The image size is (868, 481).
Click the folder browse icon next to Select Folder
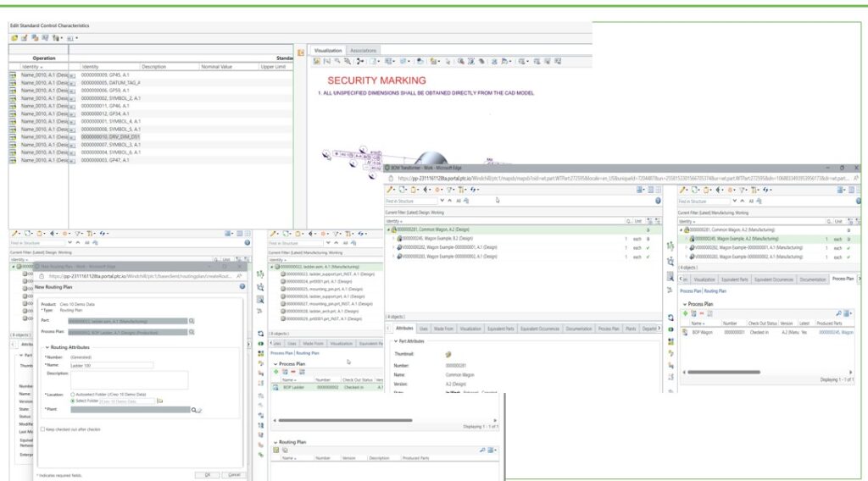coord(159,401)
